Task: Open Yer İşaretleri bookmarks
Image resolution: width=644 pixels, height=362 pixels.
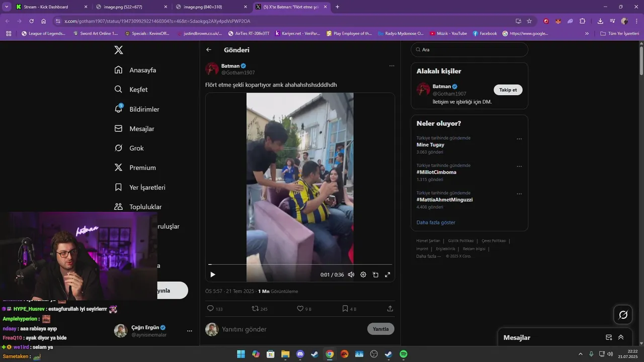Action: tap(140, 187)
